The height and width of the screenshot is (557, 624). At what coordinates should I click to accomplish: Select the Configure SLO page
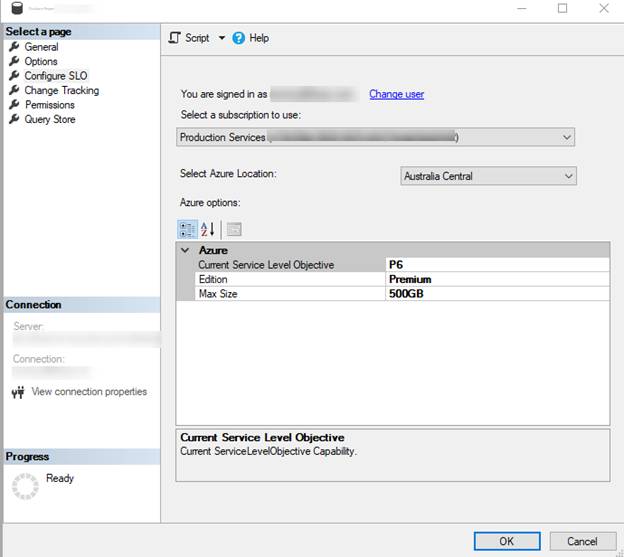tap(56, 76)
